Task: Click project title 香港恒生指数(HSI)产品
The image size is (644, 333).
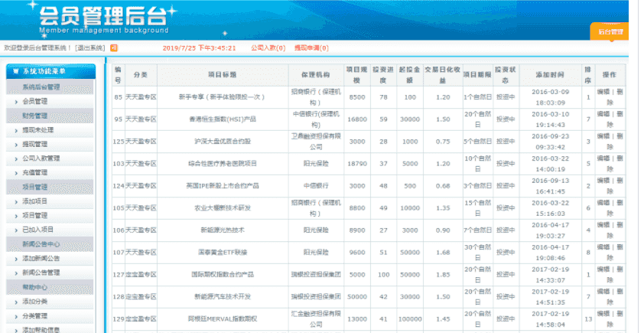Action: (223, 119)
